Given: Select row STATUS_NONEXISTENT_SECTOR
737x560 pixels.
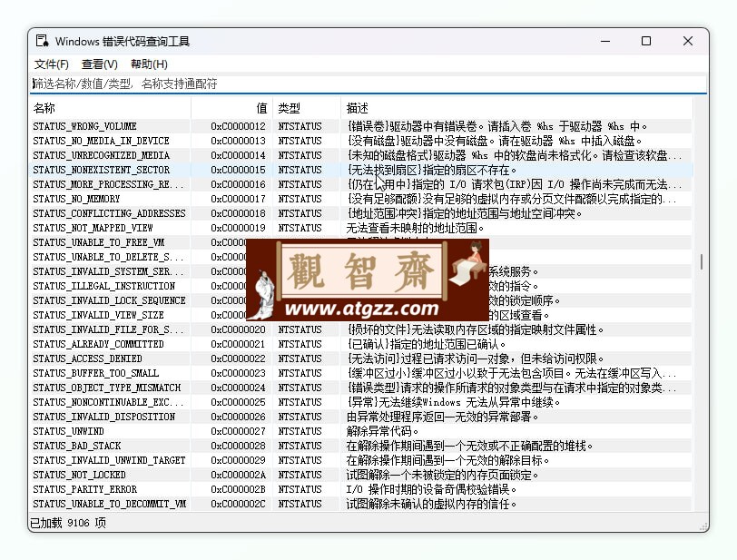Looking at the screenshot, I should [361, 171].
